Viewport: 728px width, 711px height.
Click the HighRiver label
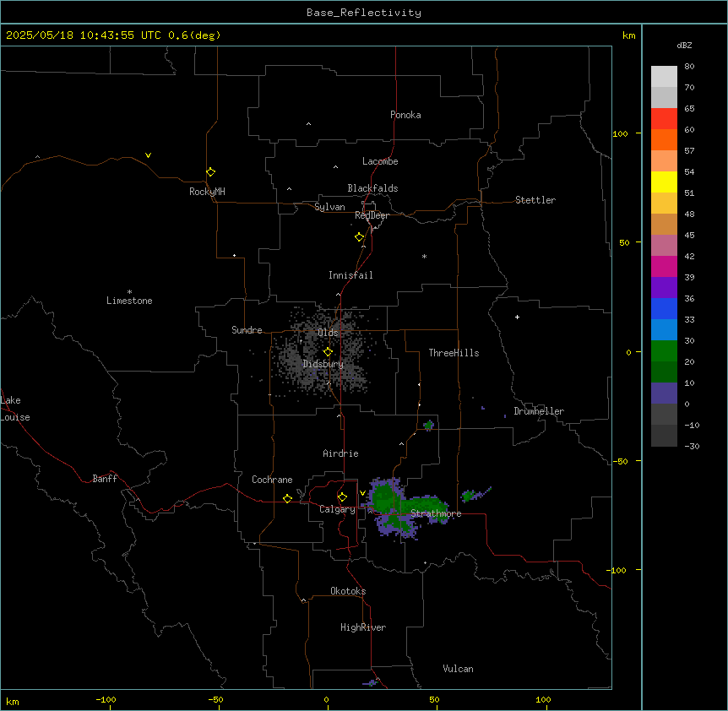tap(363, 627)
